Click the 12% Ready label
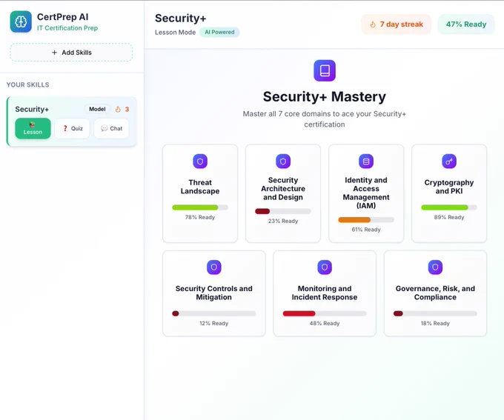504x420 pixels. point(214,323)
